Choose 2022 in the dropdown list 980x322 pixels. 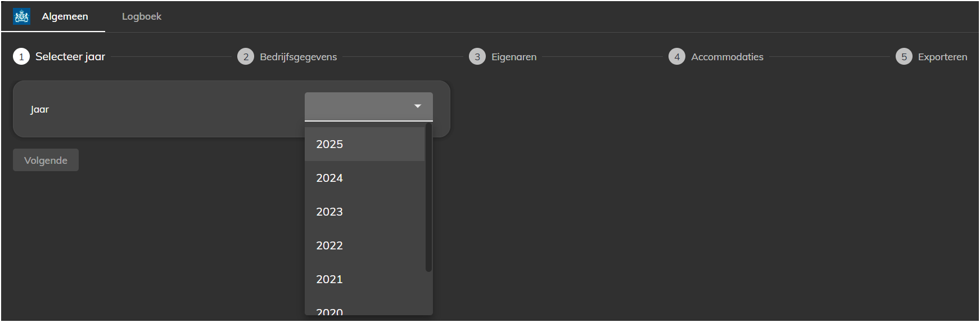[364, 245]
